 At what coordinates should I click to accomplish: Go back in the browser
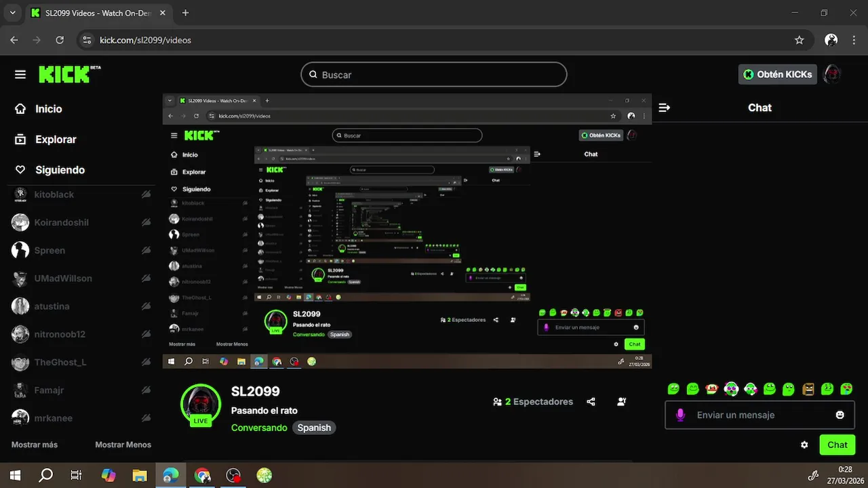[x=14, y=40]
